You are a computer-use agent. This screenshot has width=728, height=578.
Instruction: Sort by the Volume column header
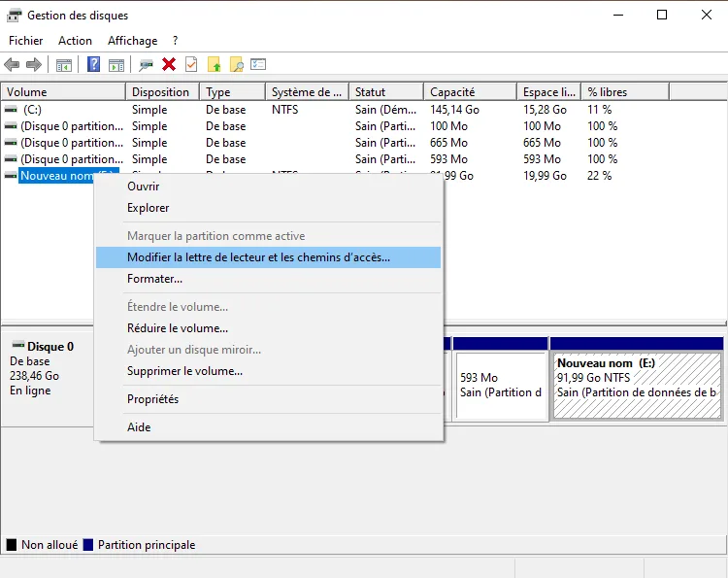tap(63, 92)
